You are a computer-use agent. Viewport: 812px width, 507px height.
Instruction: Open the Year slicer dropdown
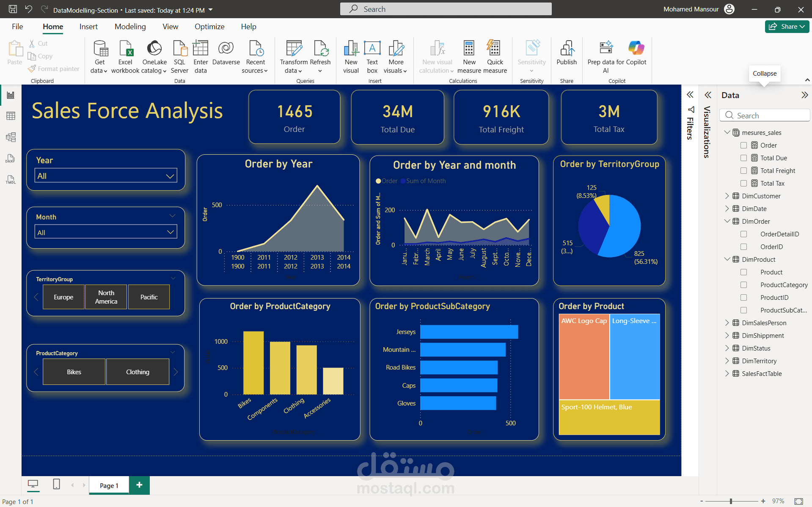171,175
